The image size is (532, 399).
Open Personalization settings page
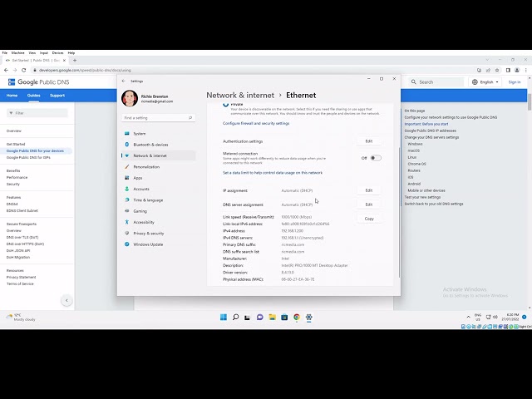point(146,167)
